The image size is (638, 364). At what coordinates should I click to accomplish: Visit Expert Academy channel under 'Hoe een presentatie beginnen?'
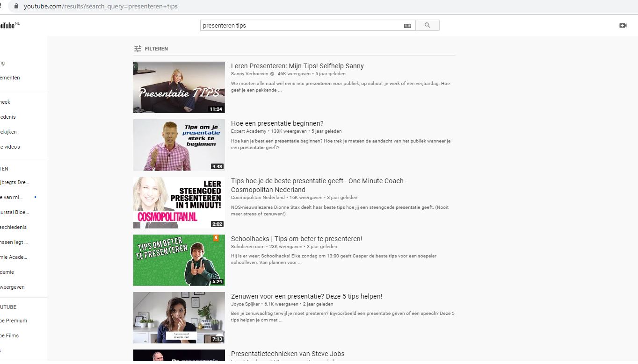(249, 131)
